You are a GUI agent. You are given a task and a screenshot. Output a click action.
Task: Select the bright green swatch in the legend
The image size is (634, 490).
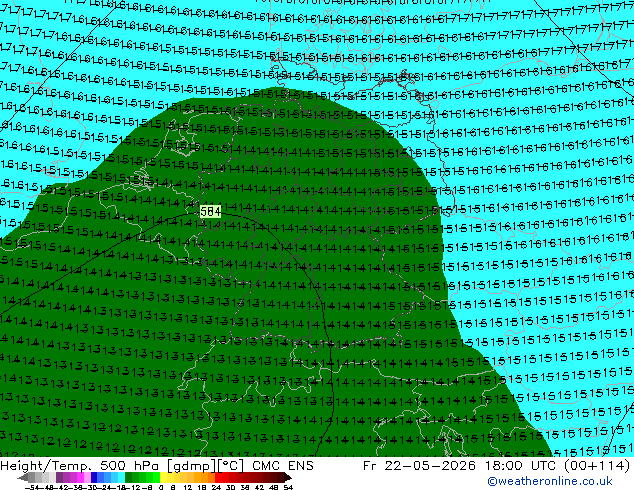point(156,477)
